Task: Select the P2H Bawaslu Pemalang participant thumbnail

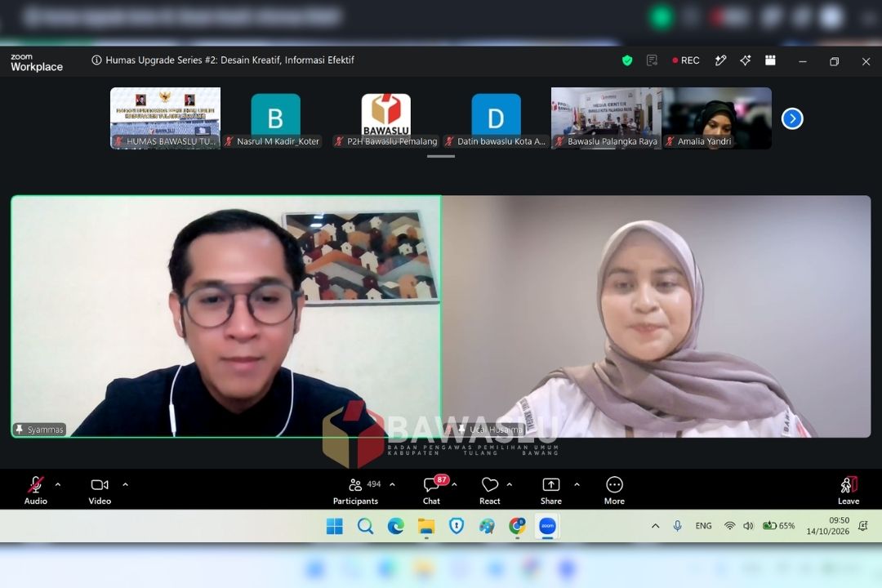Action: coord(385,118)
